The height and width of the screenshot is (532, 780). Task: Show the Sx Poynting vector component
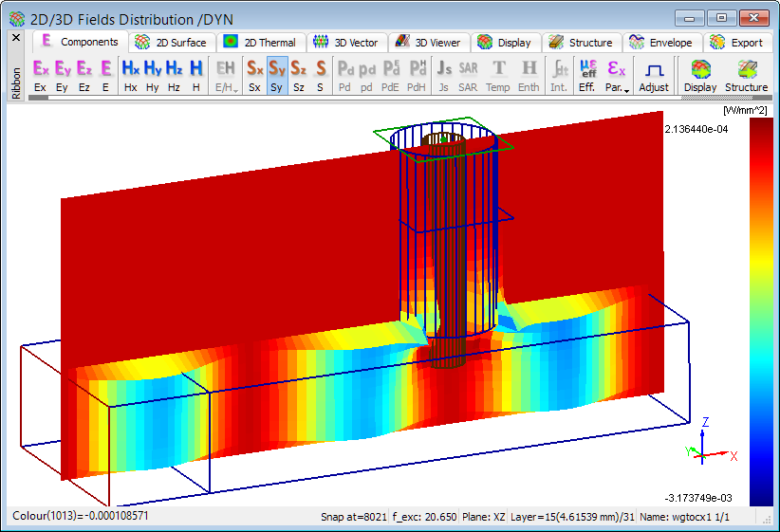point(254,75)
